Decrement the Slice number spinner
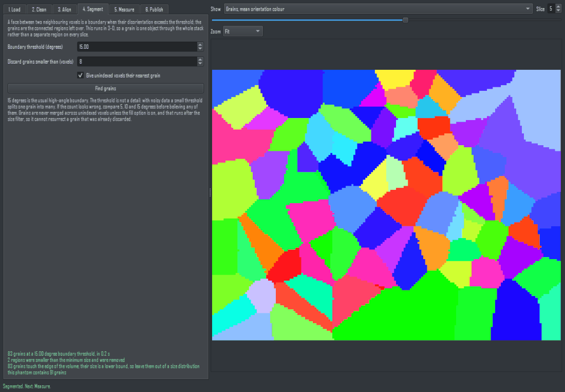 [x=558, y=11]
